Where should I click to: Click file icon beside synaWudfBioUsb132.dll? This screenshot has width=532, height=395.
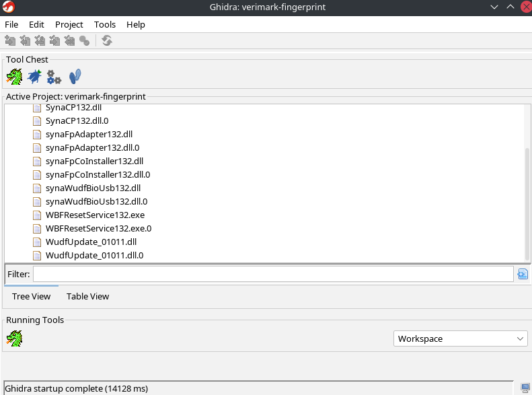pos(37,188)
